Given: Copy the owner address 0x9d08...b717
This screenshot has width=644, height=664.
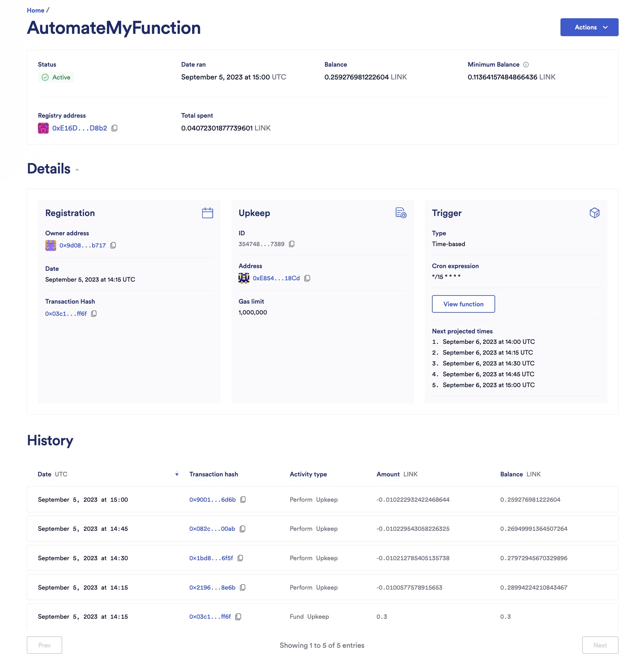Looking at the screenshot, I should click(113, 245).
